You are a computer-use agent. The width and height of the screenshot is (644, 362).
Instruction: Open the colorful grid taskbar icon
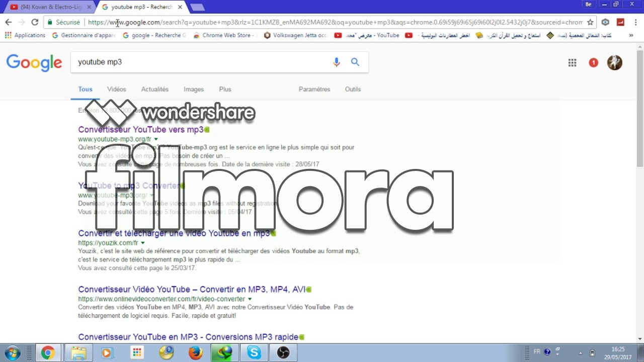137,353
